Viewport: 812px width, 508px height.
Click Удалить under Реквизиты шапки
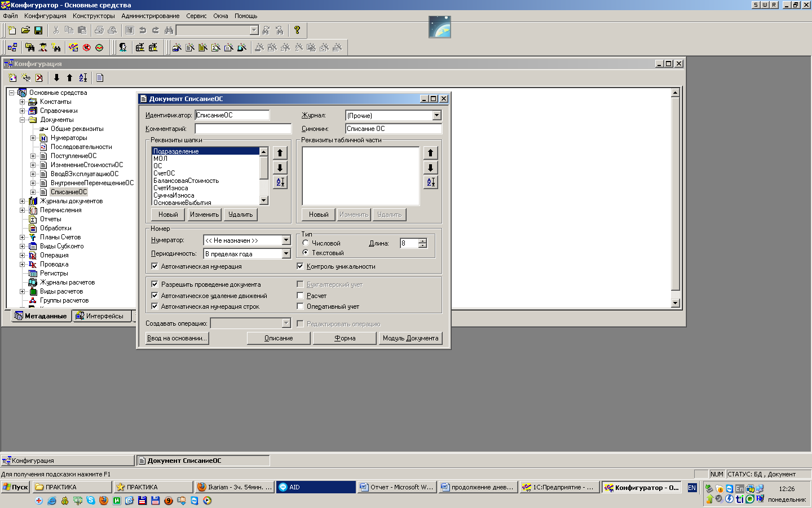point(240,214)
